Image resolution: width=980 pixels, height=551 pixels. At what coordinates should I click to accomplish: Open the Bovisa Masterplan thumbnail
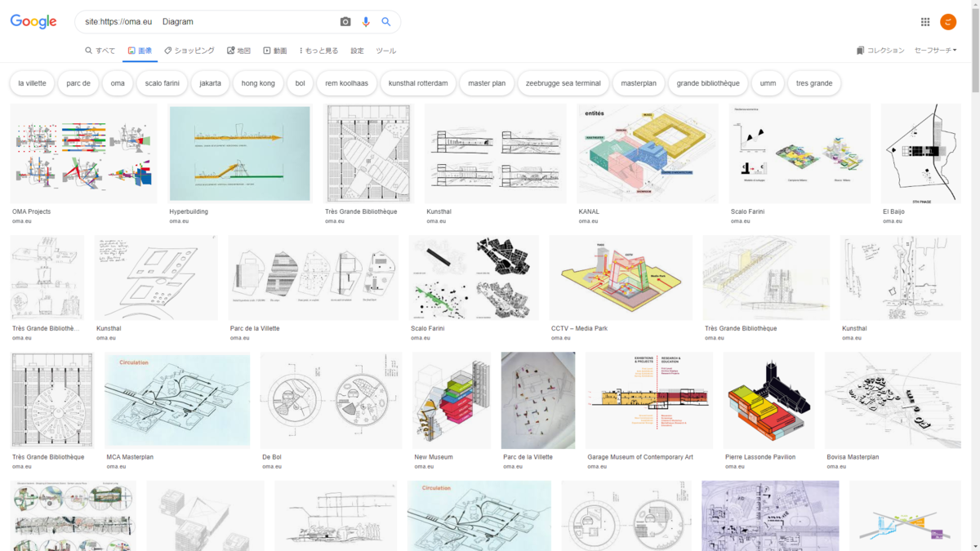point(893,400)
